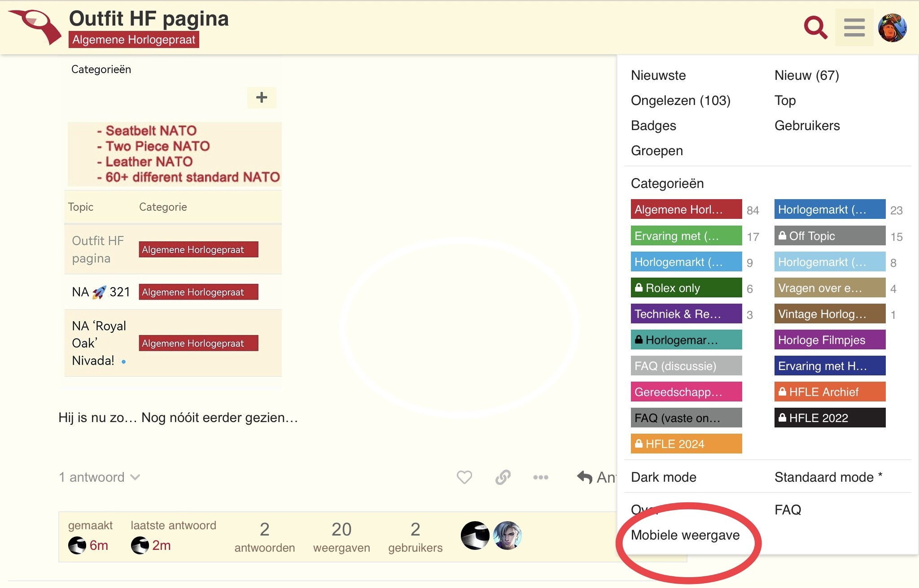The width and height of the screenshot is (919, 588).
Task: Open the search magnifier icon
Action: [x=815, y=27]
